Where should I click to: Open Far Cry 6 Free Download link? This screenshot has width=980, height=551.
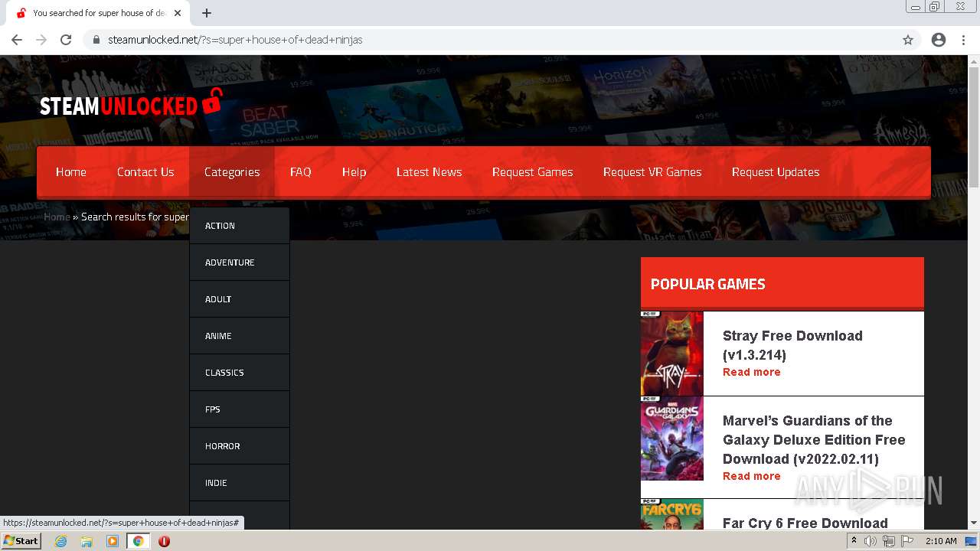805,523
